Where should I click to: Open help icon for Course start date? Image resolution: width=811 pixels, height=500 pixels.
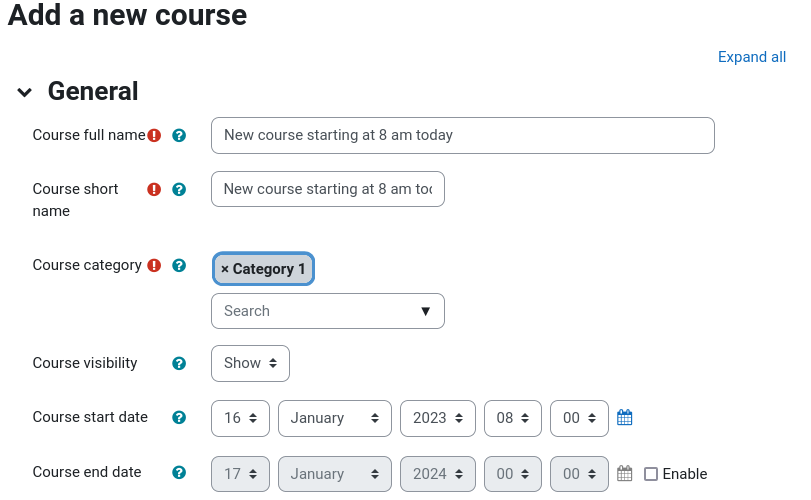coord(179,417)
